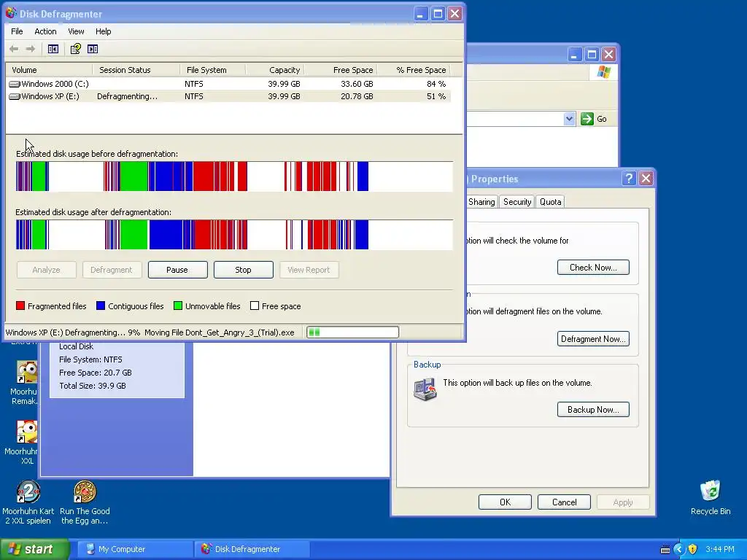Screen dimensions: 747x560
Task: Open the address bar dropdown arrow
Action: [569, 119]
